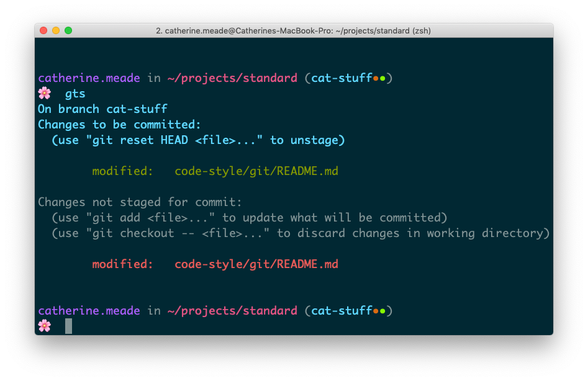588x381 pixels.
Task: Click the unstaged README.md shown in red
Action: tap(255, 264)
